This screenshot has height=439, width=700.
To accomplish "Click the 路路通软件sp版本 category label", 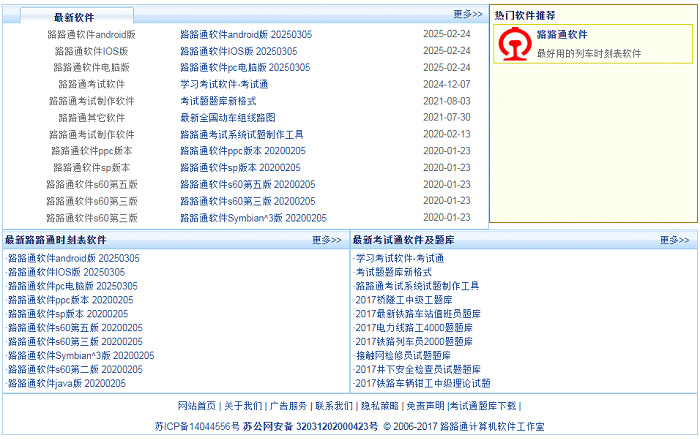I will pyautogui.click(x=92, y=168).
